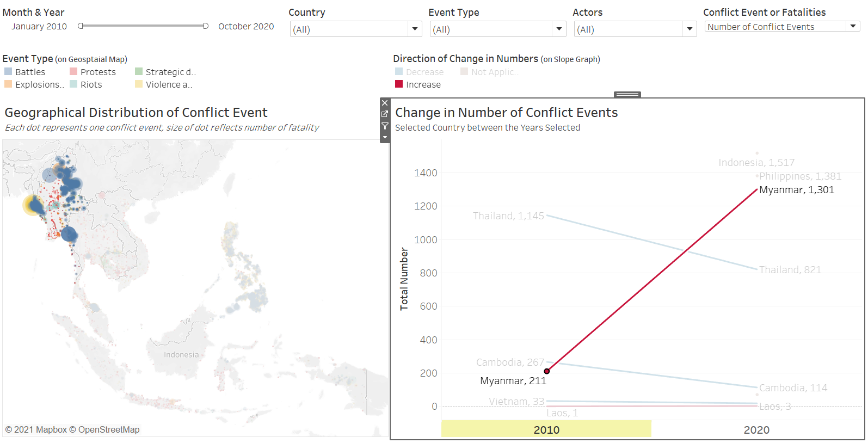Remove slope graph using X icon

coord(385,103)
